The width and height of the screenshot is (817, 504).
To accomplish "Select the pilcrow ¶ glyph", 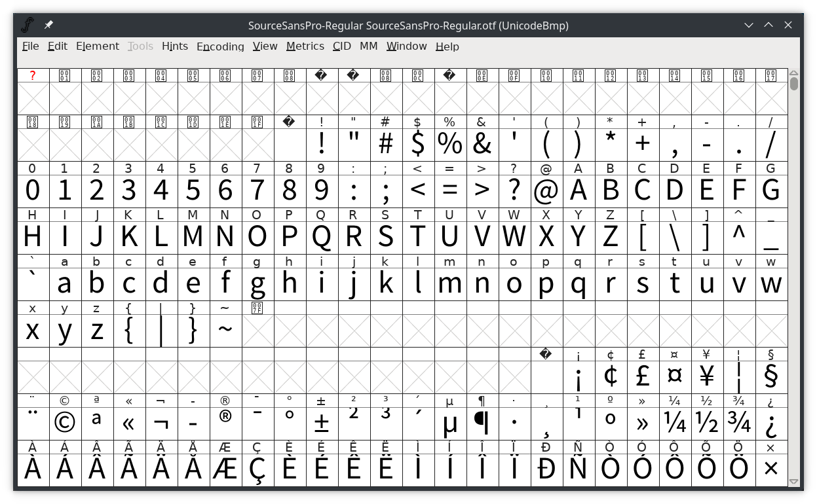I will (x=482, y=423).
